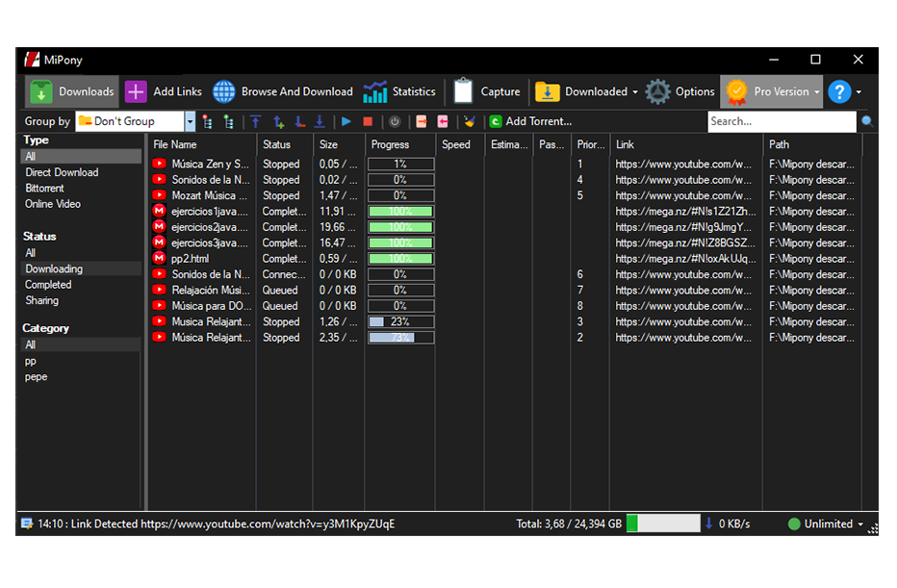
Task: Click the expand all groups tree icon
Action: pyautogui.click(x=228, y=121)
